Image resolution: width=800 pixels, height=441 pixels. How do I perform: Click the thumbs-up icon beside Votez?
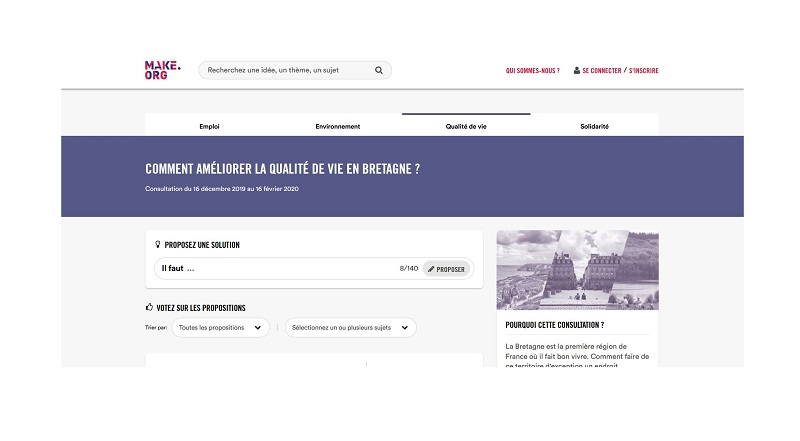coord(149,307)
